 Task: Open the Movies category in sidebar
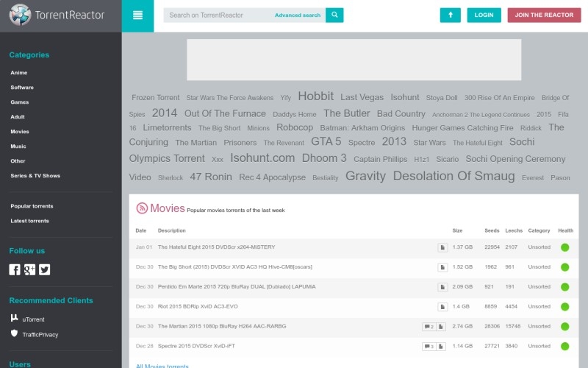(20, 132)
